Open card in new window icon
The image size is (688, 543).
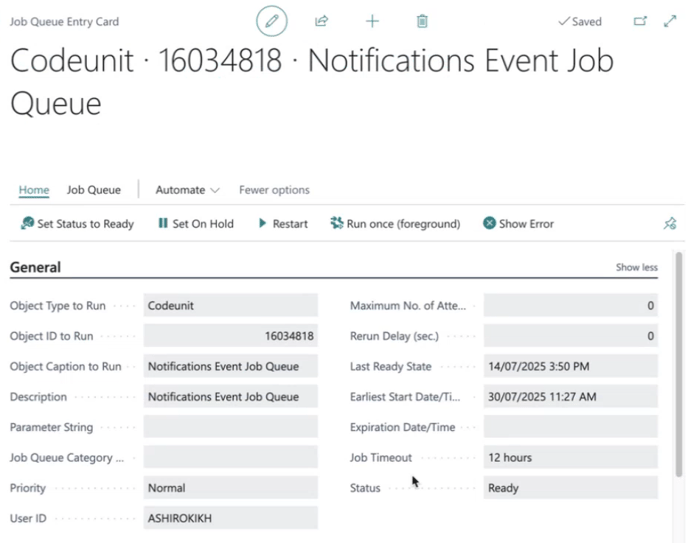click(x=640, y=21)
